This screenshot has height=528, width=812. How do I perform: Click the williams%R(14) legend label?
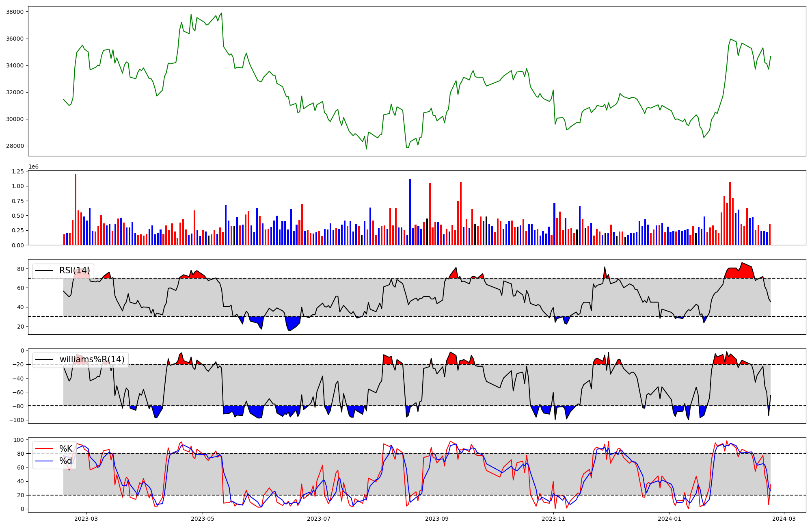(92, 359)
